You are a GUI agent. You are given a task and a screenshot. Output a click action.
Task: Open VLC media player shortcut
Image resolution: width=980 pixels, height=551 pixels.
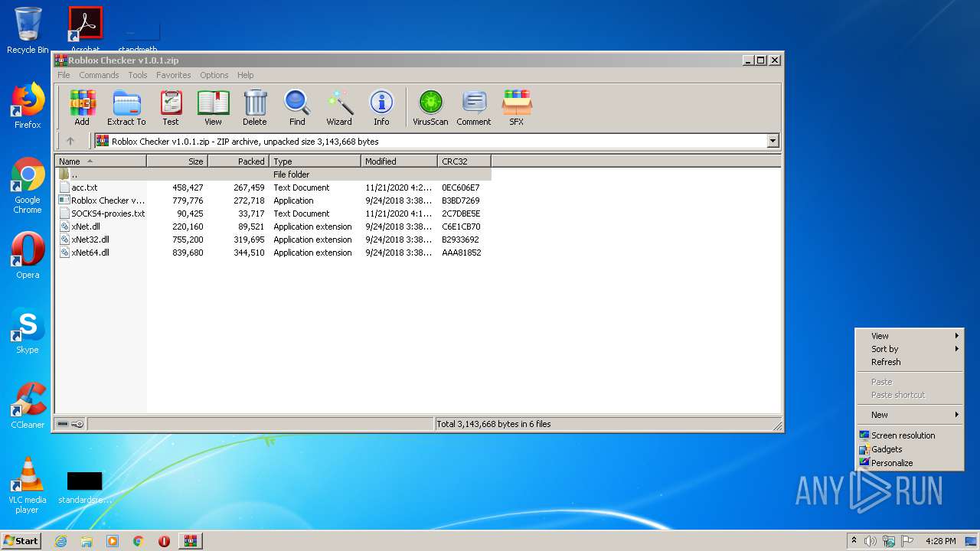pos(28,485)
